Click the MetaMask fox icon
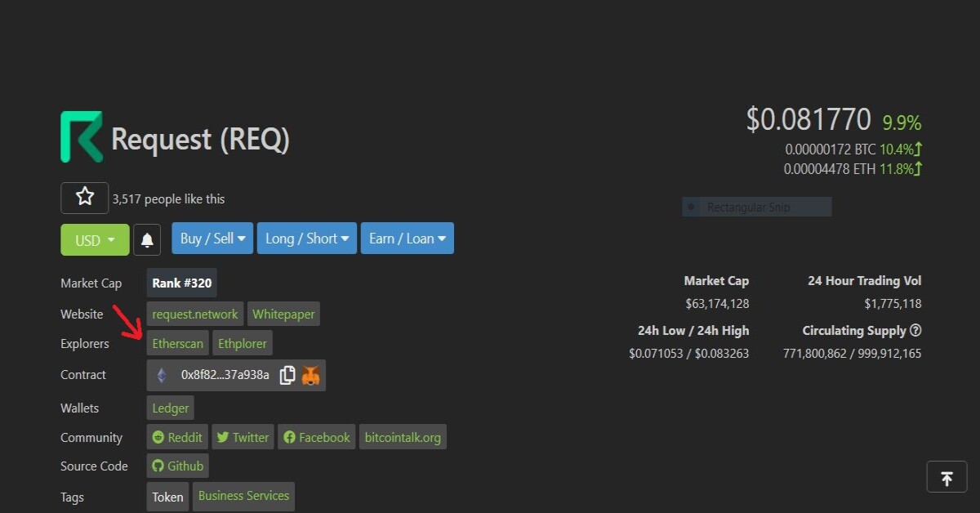The image size is (980, 513). pyautogui.click(x=311, y=375)
